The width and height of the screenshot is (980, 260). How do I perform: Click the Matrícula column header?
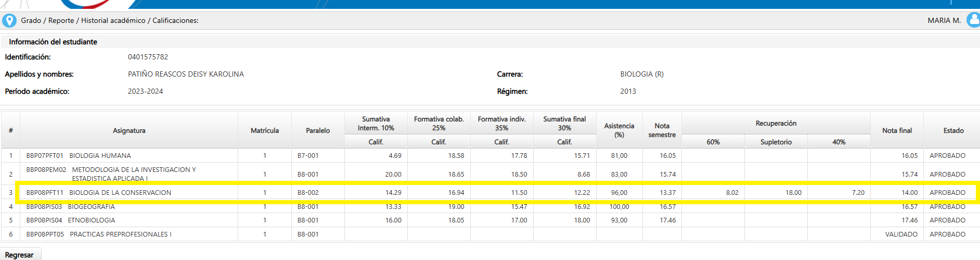[x=265, y=130]
